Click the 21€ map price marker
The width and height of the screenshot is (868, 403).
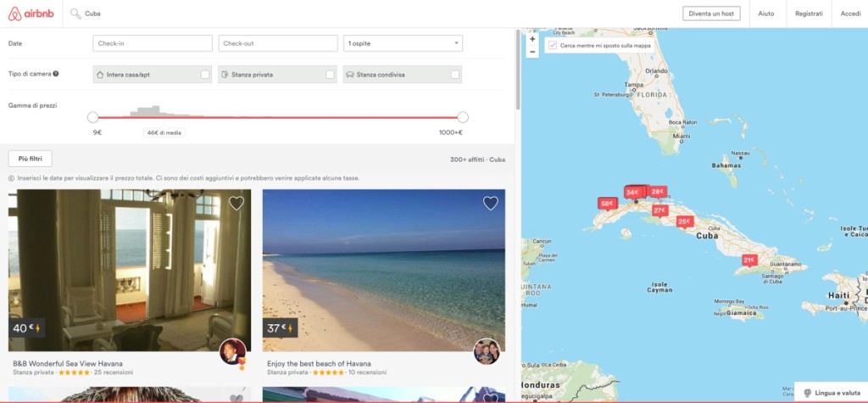coord(749,260)
